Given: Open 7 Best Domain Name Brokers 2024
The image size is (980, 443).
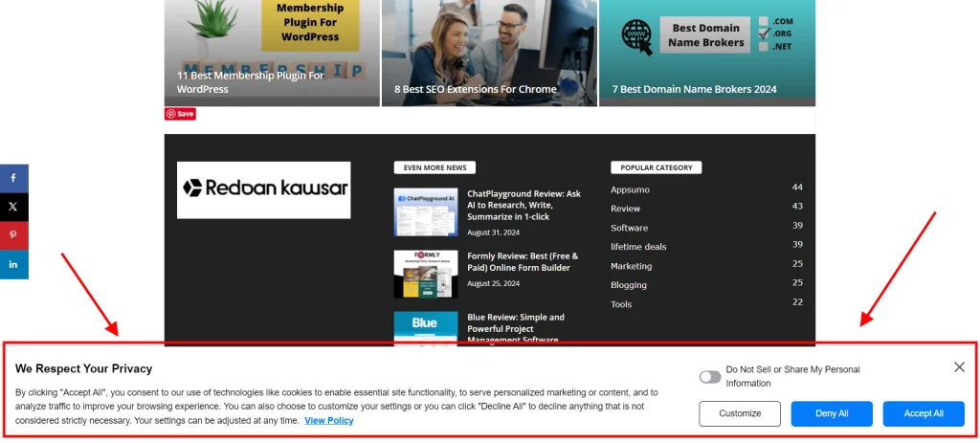Looking at the screenshot, I should point(694,89).
